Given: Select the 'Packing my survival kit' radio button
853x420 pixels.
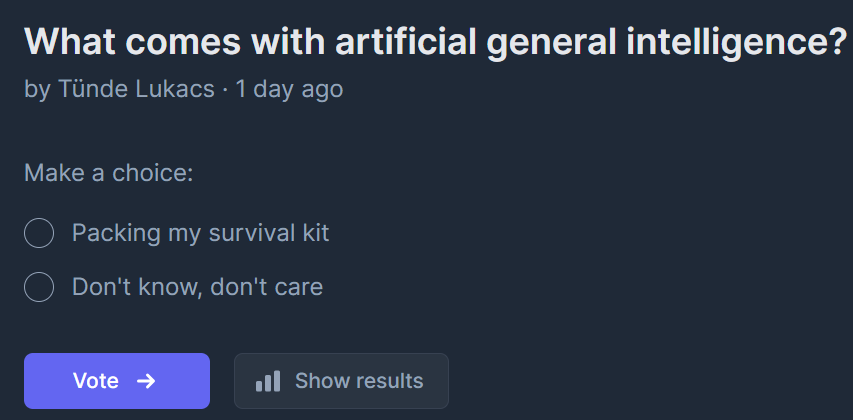Looking at the screenshot, I should pos(38,234).
